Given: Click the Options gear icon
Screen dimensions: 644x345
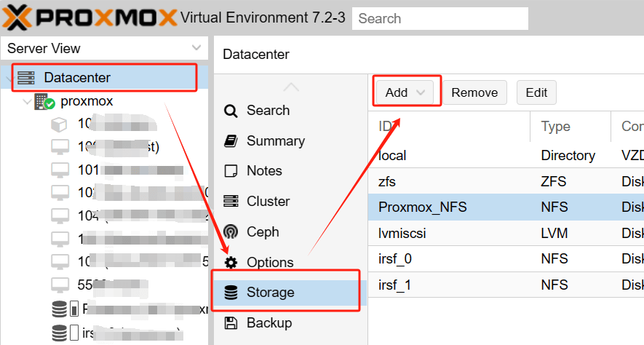Looking at the screenshot, I should coord(231,263).
